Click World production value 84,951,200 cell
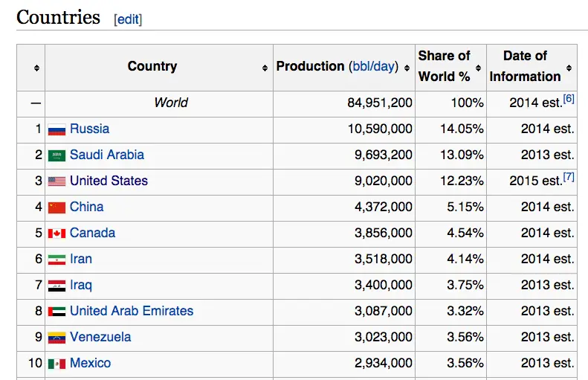Viewport: 588px width, 380px height. coord(380,103)
